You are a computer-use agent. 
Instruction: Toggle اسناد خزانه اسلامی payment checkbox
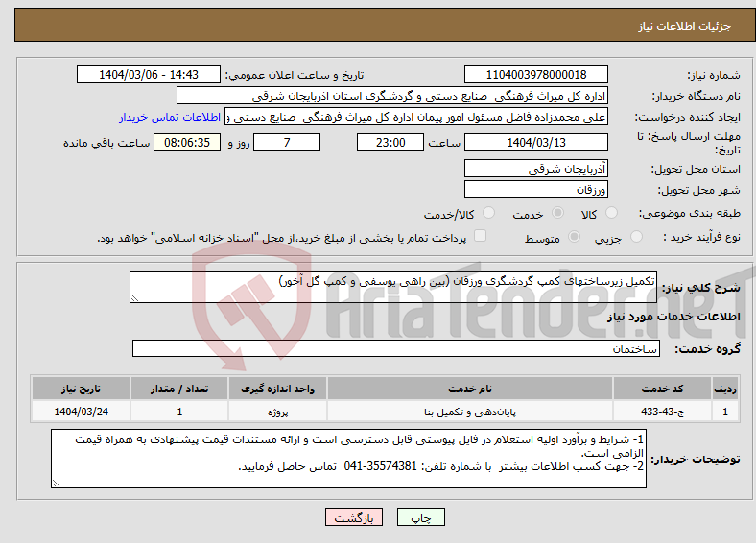click(480, 235)
